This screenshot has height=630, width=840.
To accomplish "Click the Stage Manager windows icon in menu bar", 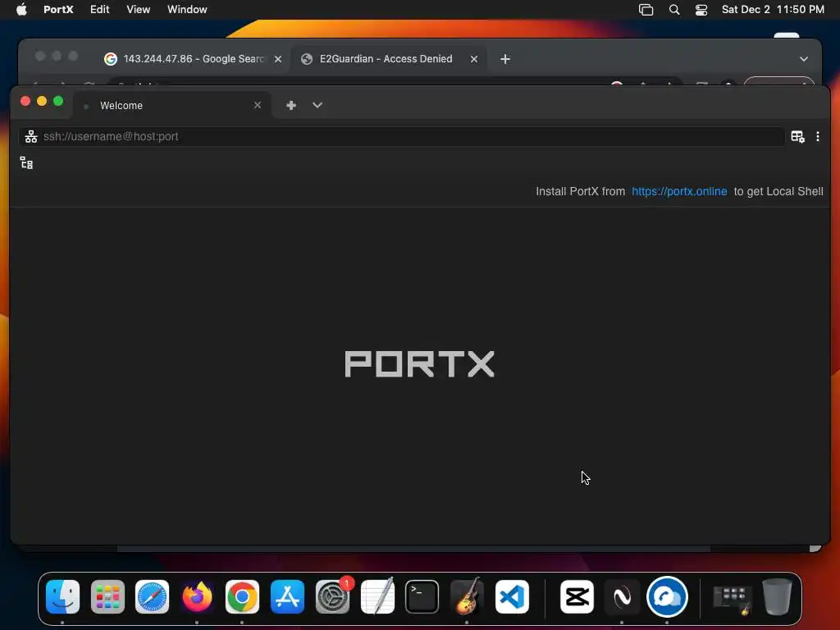I will click(646, 10).
